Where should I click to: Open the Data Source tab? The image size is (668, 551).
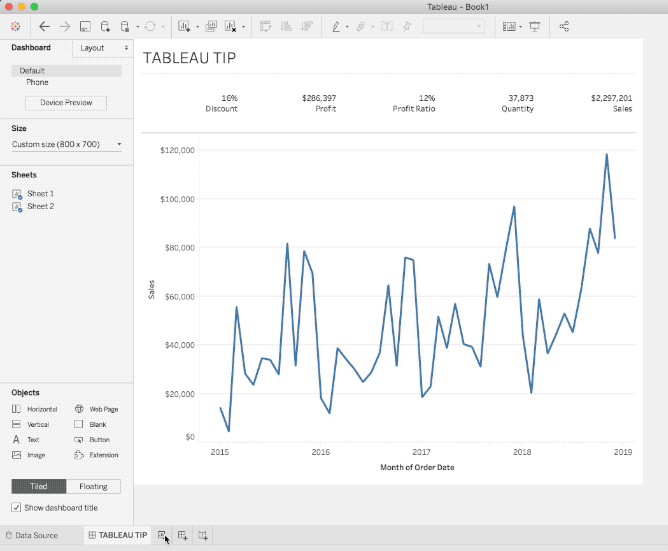click(32, 535)
